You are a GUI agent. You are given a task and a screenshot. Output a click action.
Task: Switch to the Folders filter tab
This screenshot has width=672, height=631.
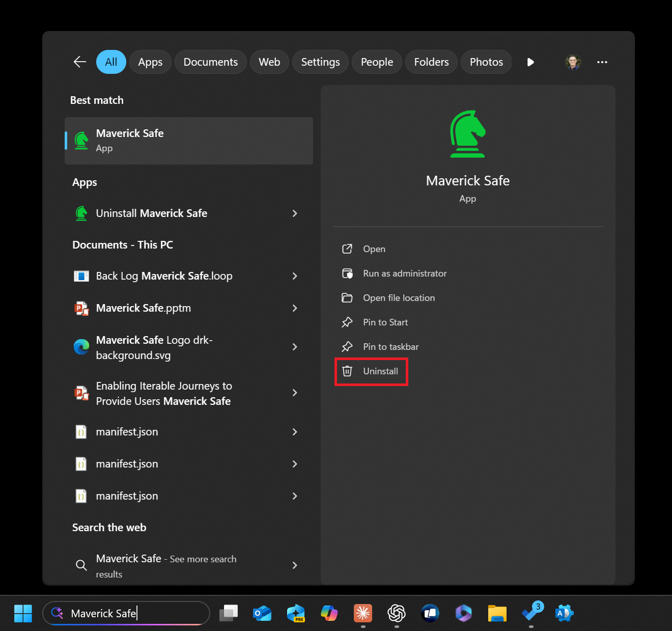point(431,62)
